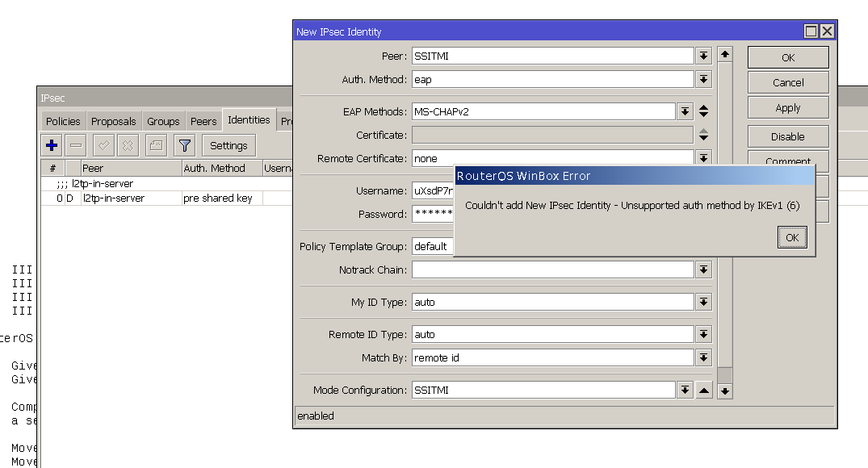Click OK in New IPsec Identity dialog

(x=788, y=57)
